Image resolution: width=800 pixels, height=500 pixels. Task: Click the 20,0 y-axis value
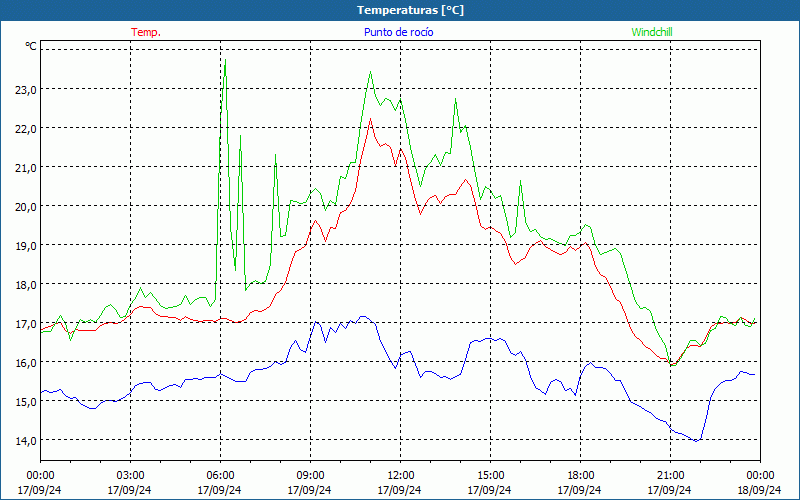26,207
